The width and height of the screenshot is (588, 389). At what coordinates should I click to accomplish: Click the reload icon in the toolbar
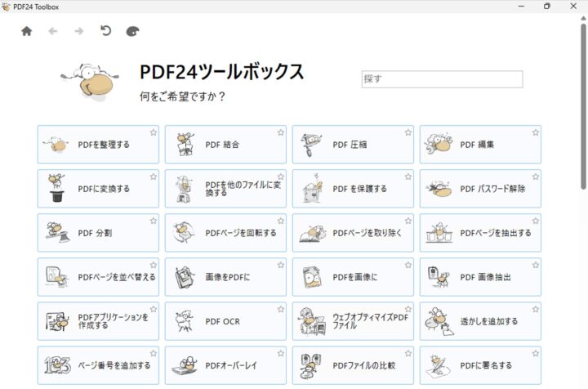pyautogui.click(x=105, y=32)
